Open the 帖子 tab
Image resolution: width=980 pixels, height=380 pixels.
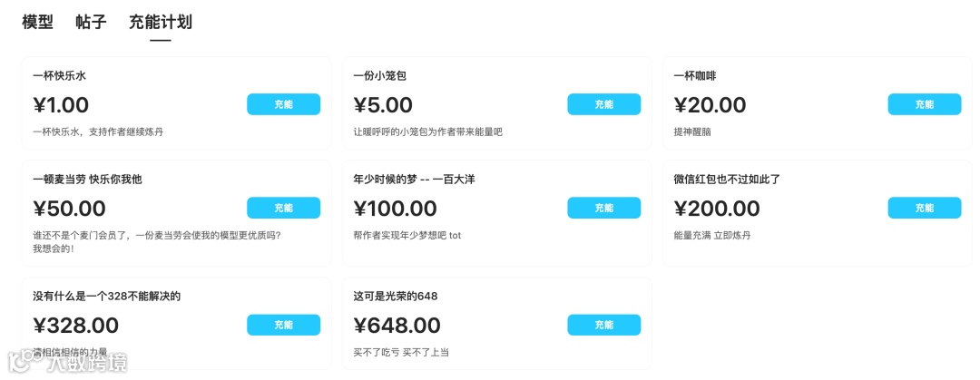91,23
